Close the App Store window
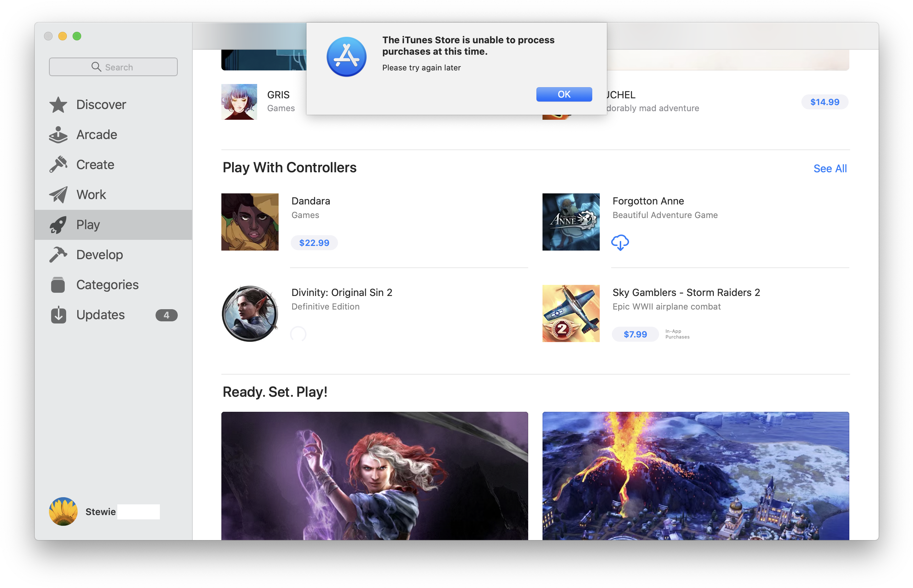 click(x=48, y=36)
